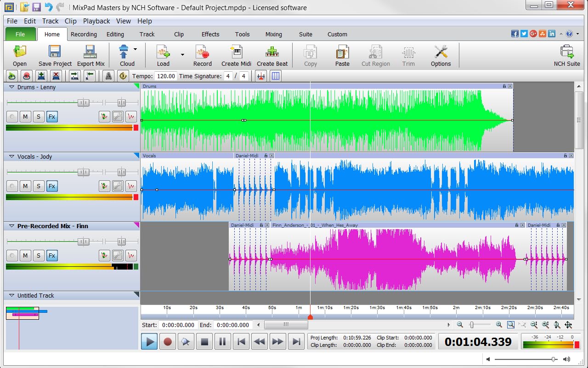The height and width of the screenshot is (368, 588).
Task: Mute the Drums - Lenny track
Action: (25, 116)
